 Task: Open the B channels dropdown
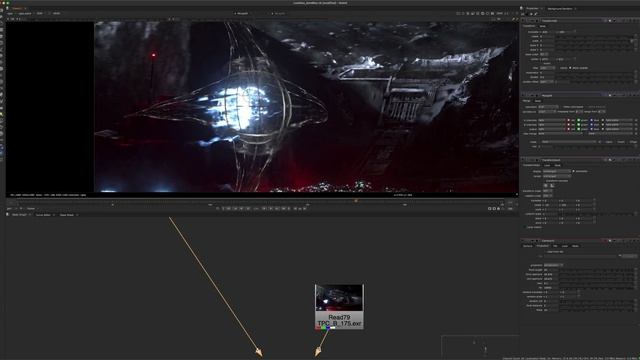[x=551, y=125]
